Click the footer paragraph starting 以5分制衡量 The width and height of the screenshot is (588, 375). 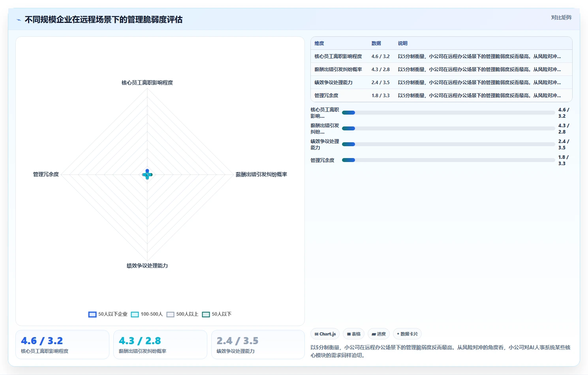pyautogui.click(x=441, y=351)
